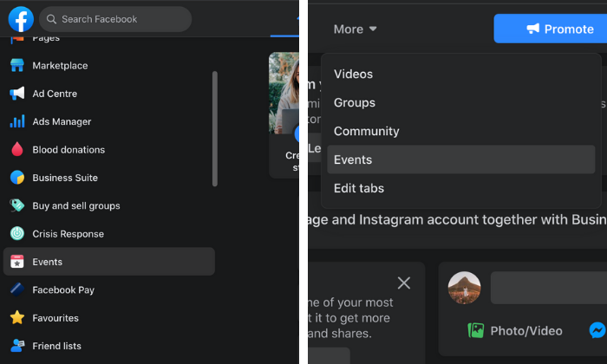Open Facebook Pay label in sidebar
Viewport: 607px width, 364px height.
pos(63,289)
